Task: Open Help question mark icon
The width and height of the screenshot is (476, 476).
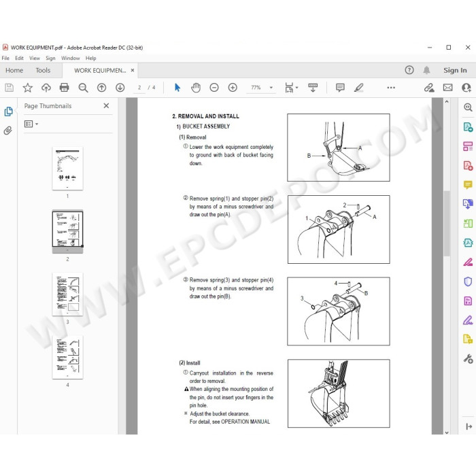Action: tap(409, 70)
